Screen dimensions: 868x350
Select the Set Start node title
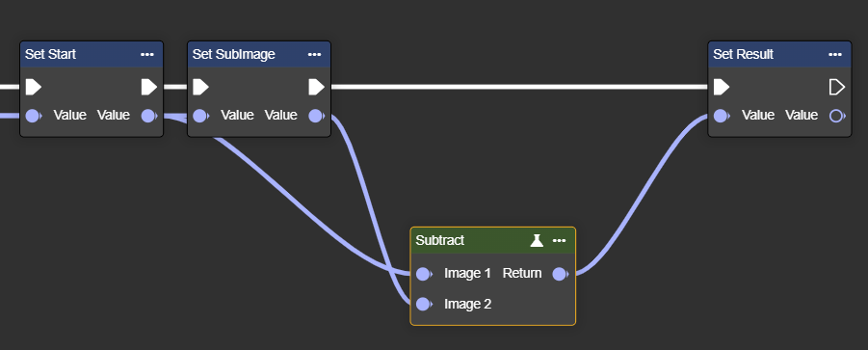click(x=50, y=54)
